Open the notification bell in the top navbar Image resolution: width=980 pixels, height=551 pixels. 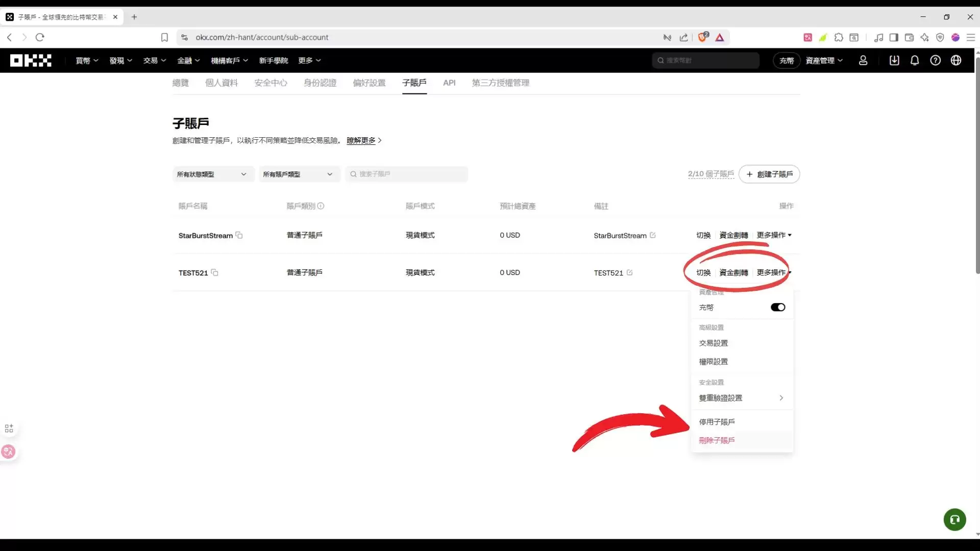pyautogui.click(x=914, y=60)
